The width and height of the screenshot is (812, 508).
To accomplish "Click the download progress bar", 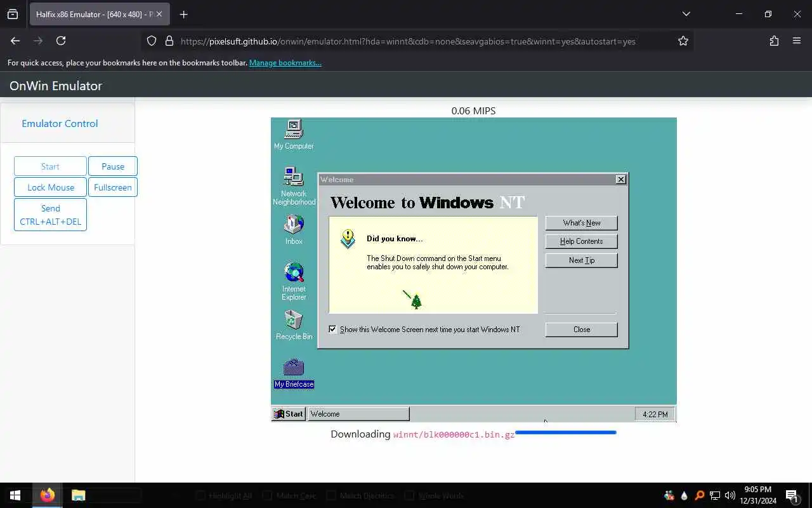I will click(x=566, y=432).
